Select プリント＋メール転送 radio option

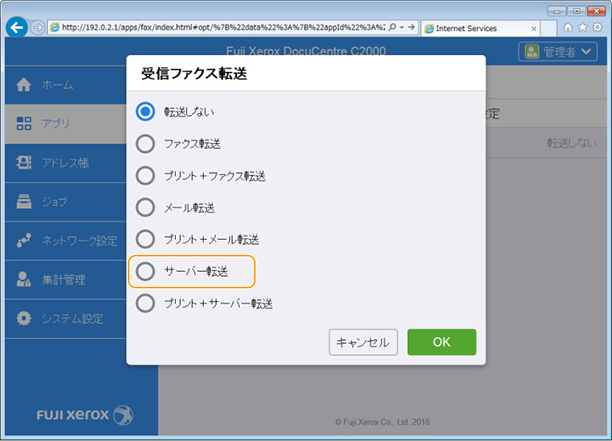click(x=146, y=239)
